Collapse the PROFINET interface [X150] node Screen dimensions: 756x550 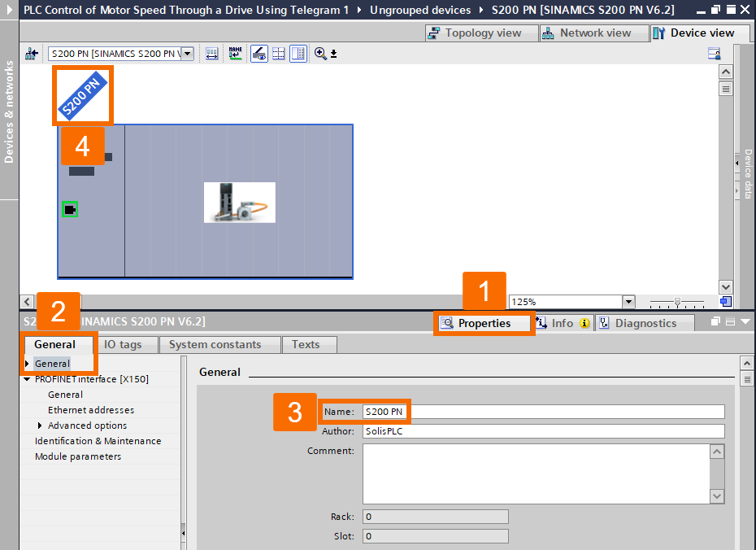click(27, 379)
